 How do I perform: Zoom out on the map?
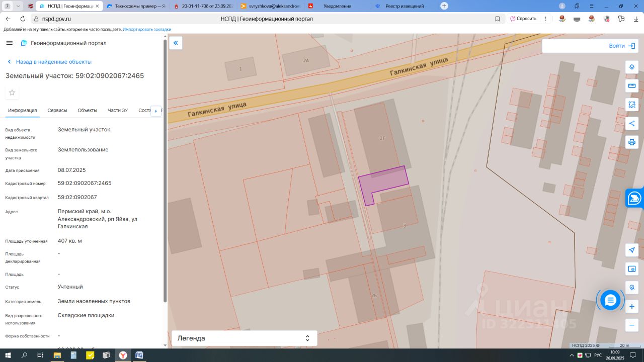click(x=632, y=325)
